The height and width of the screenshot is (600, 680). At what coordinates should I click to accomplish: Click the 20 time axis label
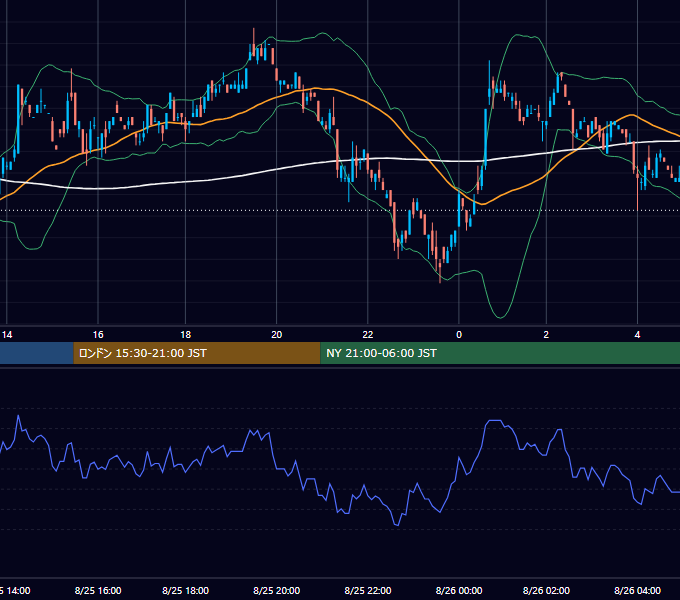click(x=277, y=335)
